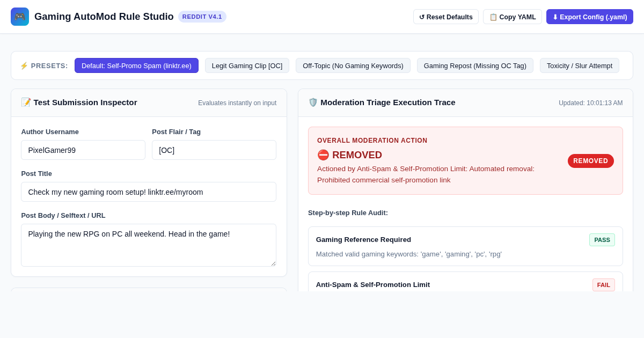Click the memo icon beside Test Submission Inspector
Viewport: 644px width, 338px height.
click(26, 102)
